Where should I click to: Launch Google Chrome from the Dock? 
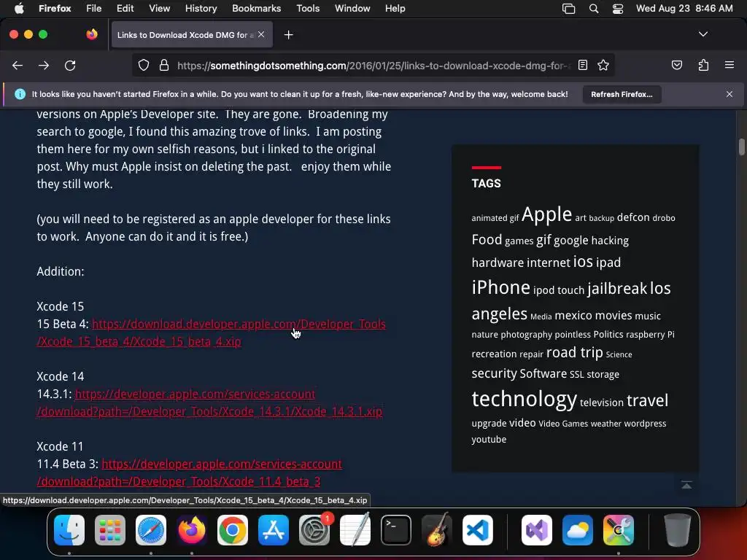coord(233,529)
